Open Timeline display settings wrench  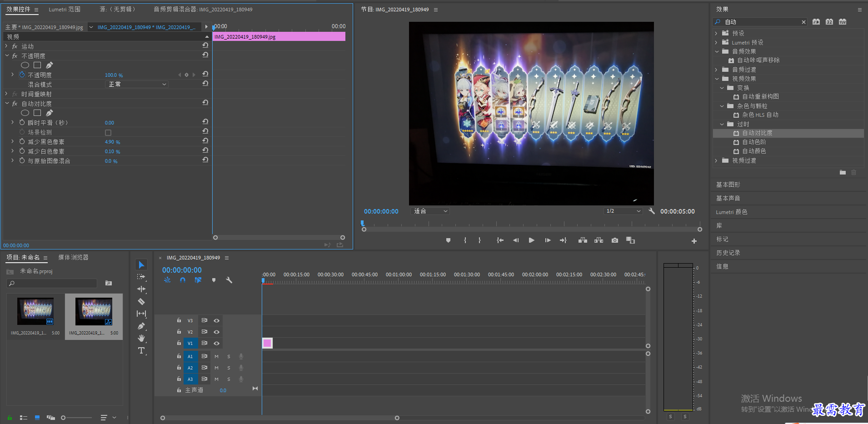(229, 280)
